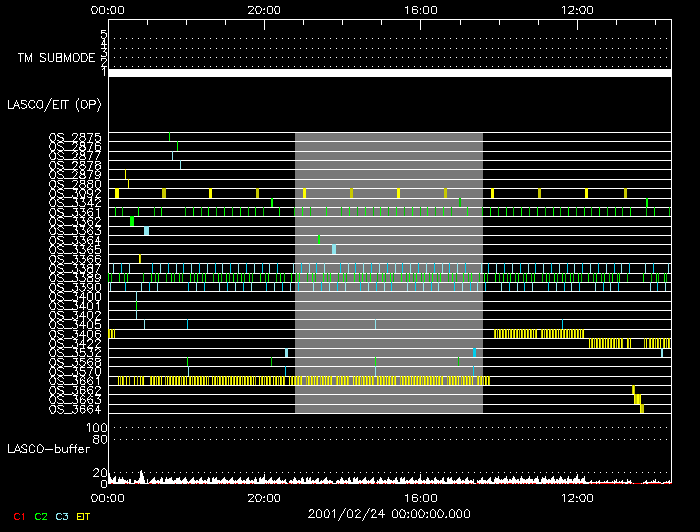
Task: Select the OS_3361 row label
Action: (74, 212)
